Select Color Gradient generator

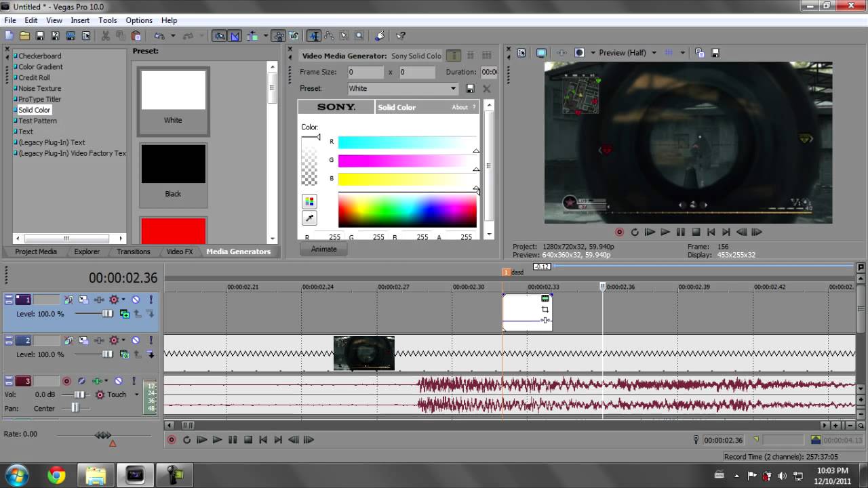41,66
